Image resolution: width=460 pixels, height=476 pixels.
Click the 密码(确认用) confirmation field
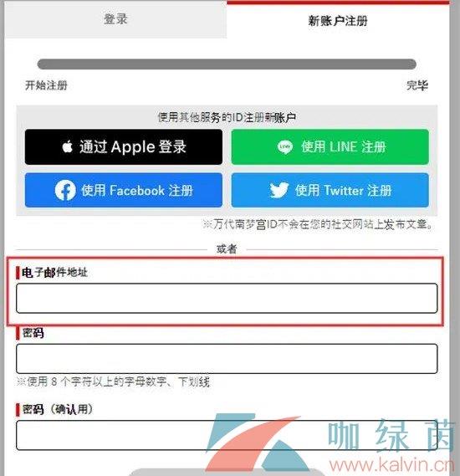click(x=227, y=435)
